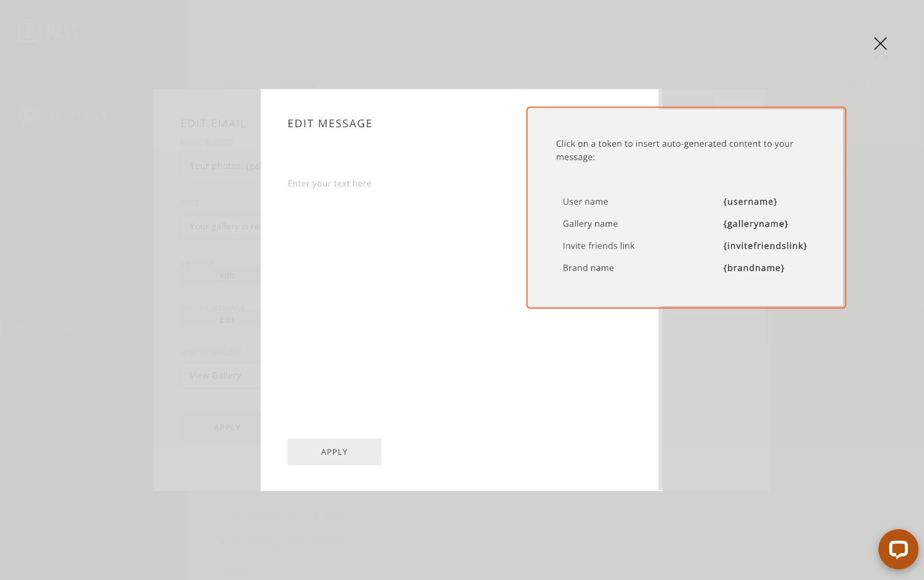924x580 pixels.
Task: Click the Edit Message heading
Action: click(x=330, y=124)
